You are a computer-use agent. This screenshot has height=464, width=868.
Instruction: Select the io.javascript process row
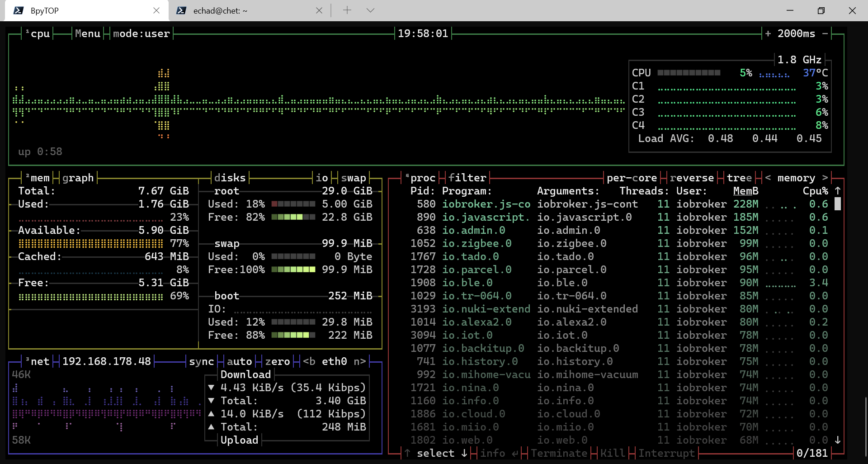(x=619, y=217)
